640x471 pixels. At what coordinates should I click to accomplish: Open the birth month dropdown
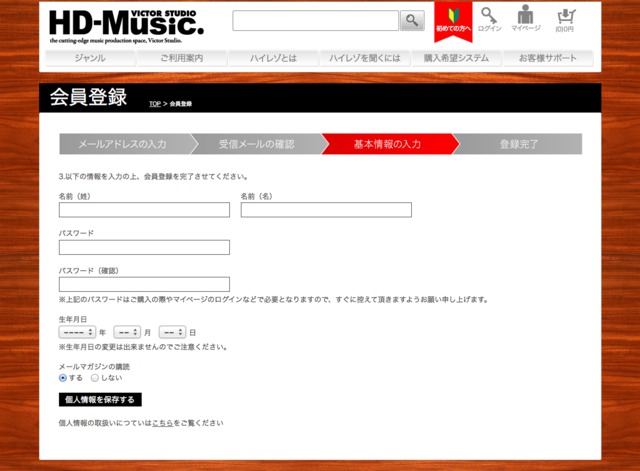coord(127,332)
